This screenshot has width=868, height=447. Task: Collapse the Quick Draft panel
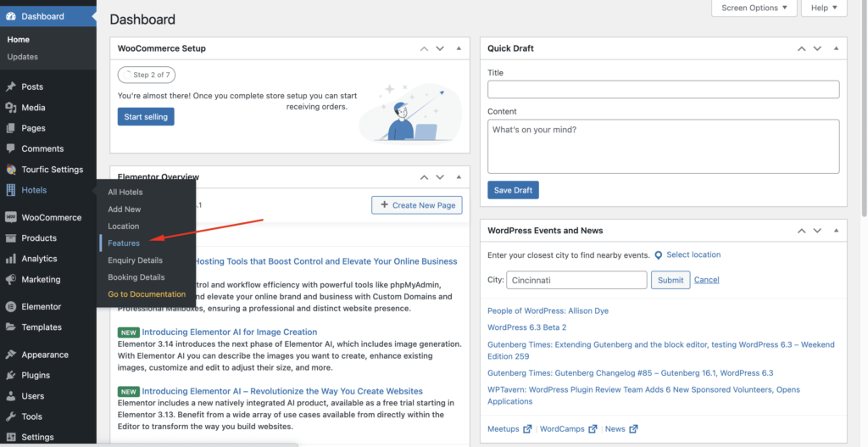click(836, 48)
